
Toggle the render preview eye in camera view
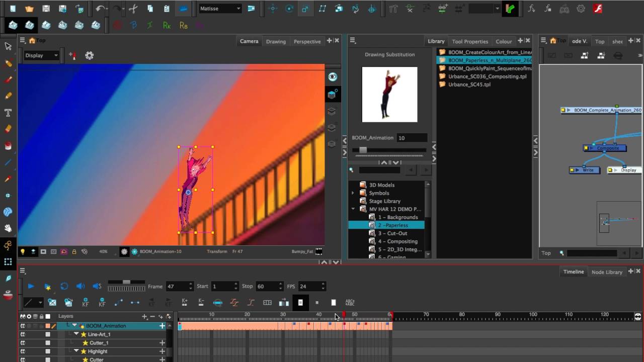pyautogui.click(x=332, y=77)
